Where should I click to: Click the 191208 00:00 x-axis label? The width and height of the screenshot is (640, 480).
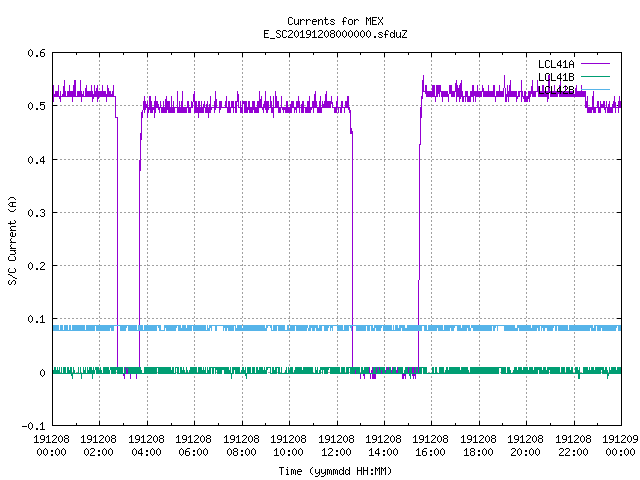[51, 445]
